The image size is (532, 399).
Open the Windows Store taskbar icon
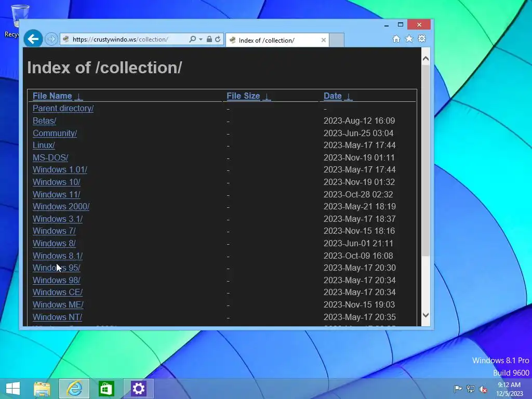click(x=106, y=389)
